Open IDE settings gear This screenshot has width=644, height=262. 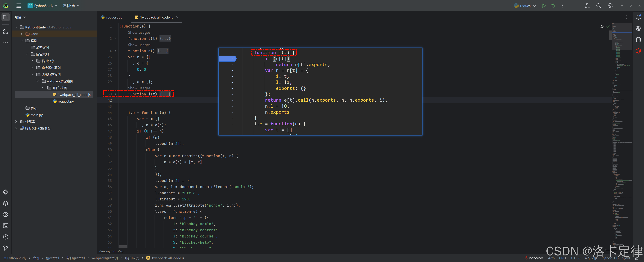pos(610,6)
